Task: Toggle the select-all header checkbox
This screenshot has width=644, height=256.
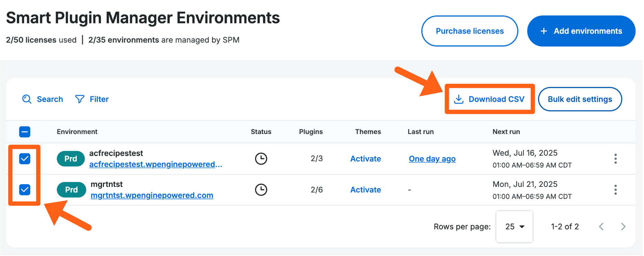Action: (x=25, y=132)
